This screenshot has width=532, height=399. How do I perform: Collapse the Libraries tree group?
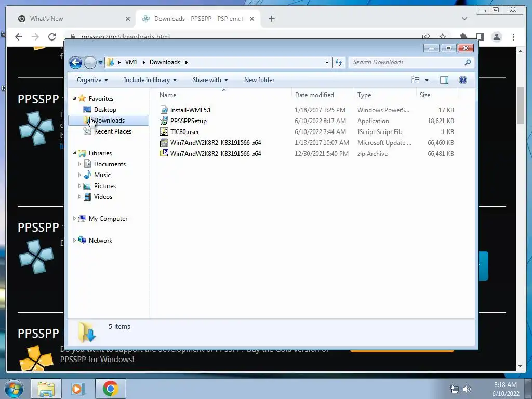74,153
